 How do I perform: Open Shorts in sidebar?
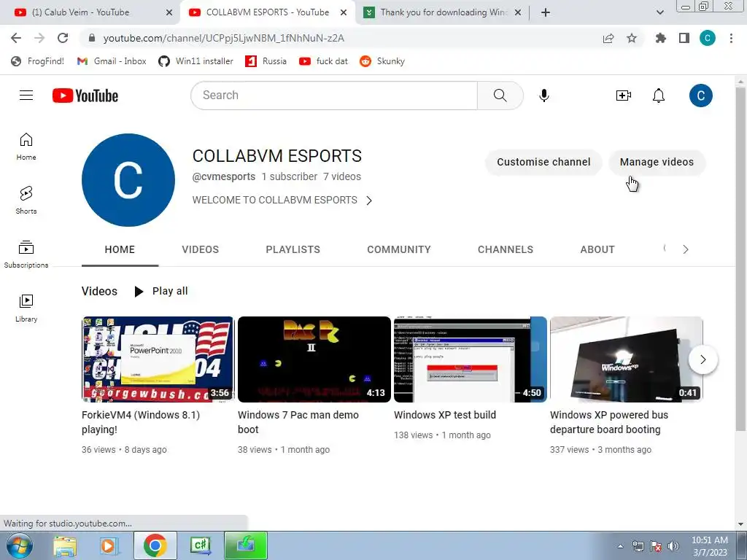26,200
